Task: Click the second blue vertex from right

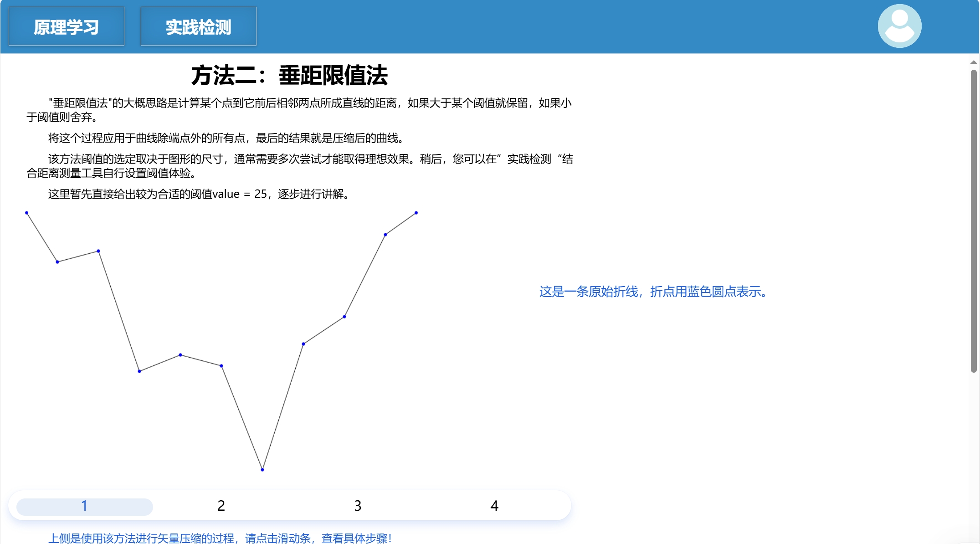Action: pos(385,235)
